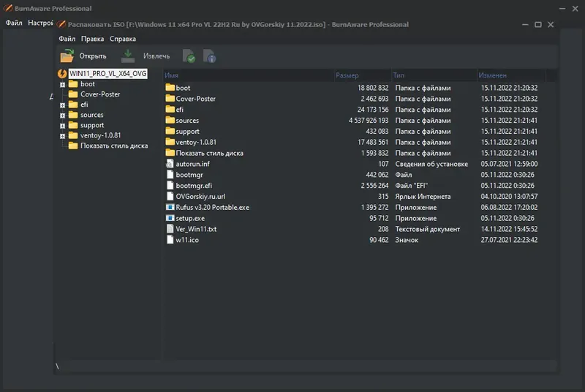
Task: Open the Правка menu
Action: (x=93, y=39)
